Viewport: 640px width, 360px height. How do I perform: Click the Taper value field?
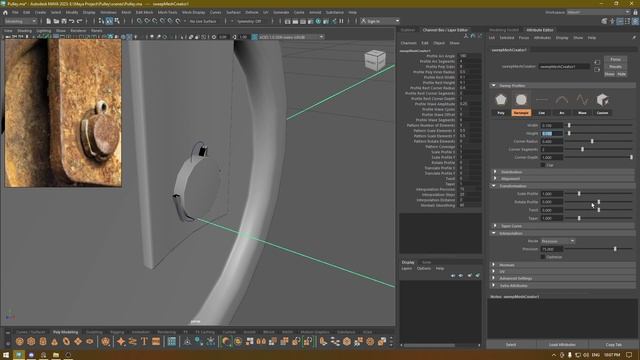pos(551,218)
